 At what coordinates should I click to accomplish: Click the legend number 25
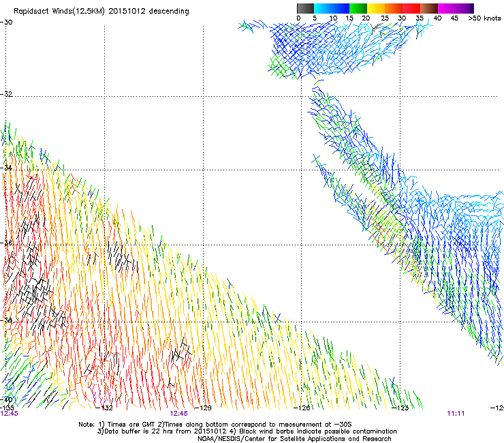pyautogui.click(x=384, y=18)
